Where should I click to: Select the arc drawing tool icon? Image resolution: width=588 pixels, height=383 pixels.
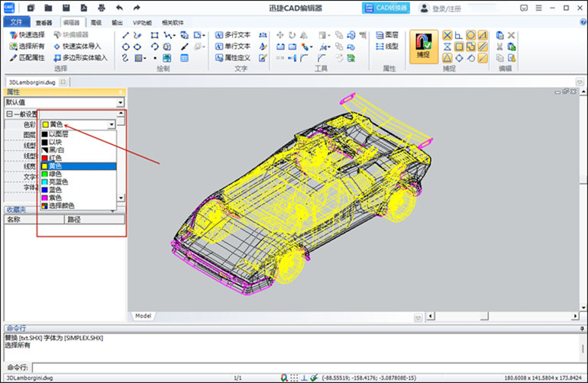coord(154,47)
